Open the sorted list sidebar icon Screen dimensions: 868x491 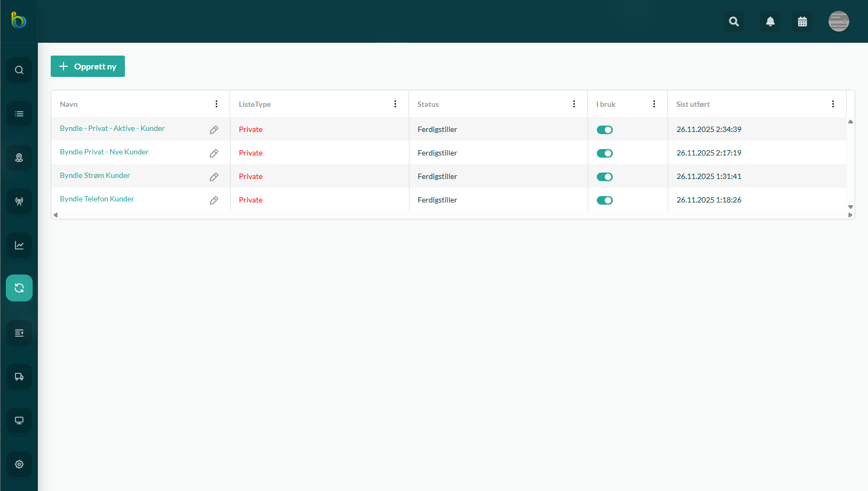19,333
